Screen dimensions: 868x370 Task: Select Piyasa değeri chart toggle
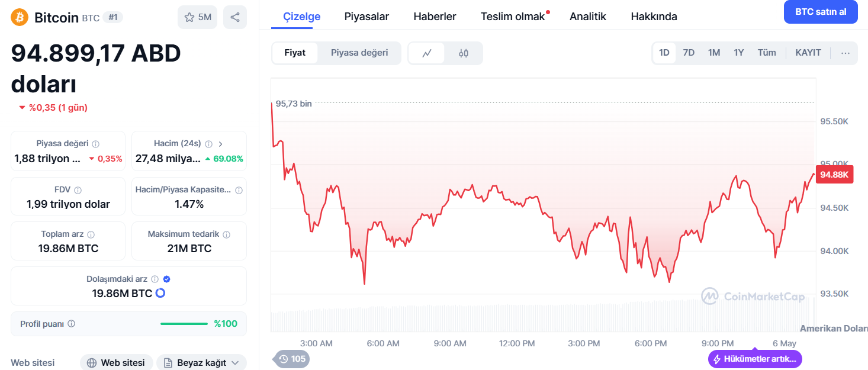359,53
